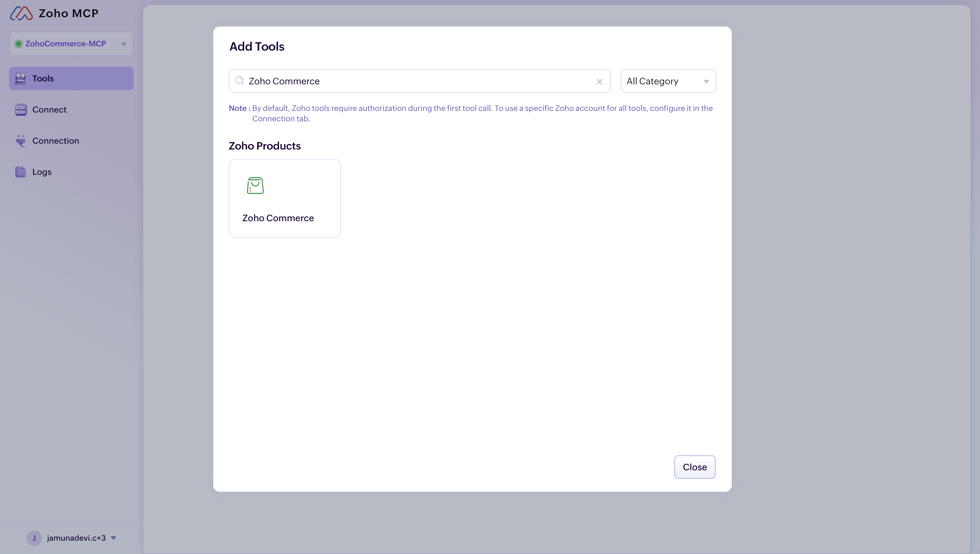Open Logs via the document icon
Viewport: 980px width, 554px height.
(20, 172)
